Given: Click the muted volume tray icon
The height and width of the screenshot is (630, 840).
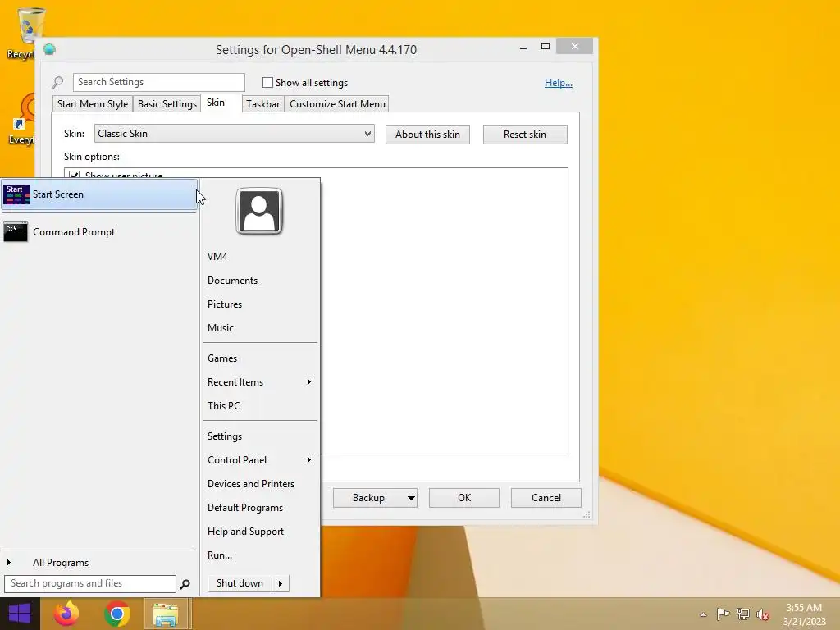Looking at the screenshot, I should (763, 614).
